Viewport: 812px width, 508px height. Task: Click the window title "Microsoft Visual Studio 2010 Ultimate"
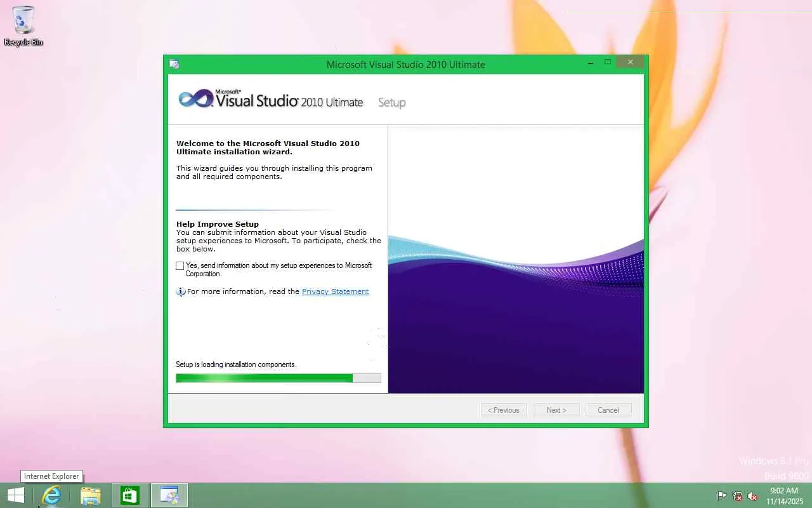pyautogui.click(x=406, y=64)
